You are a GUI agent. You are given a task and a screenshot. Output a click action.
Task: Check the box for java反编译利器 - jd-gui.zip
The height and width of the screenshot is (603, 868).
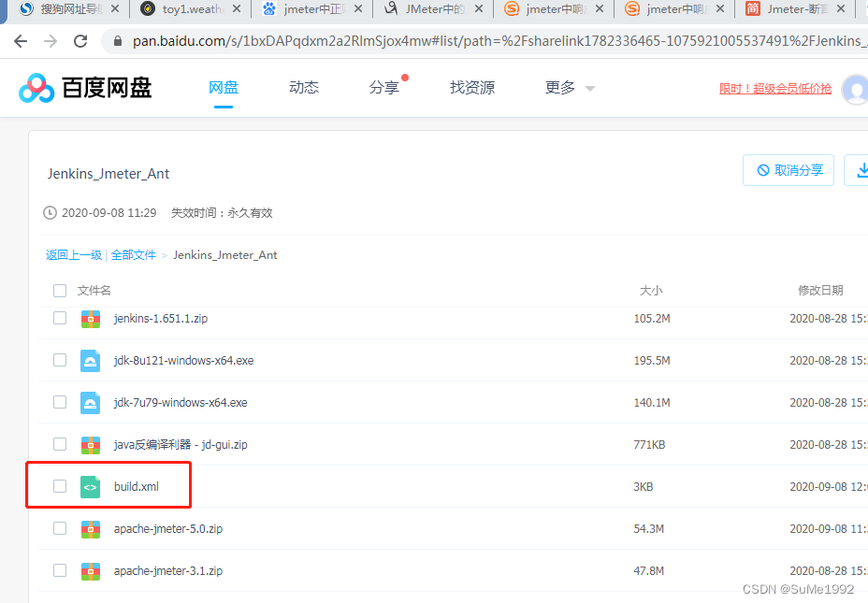(60, 444)
